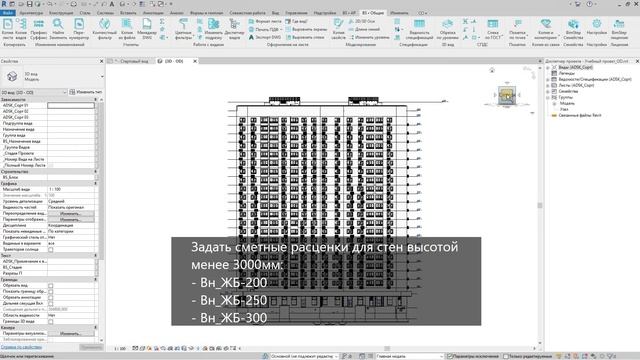
Task: Expand Листы (ADSK_Сорт) in project browser
Action: coord(548,85)
